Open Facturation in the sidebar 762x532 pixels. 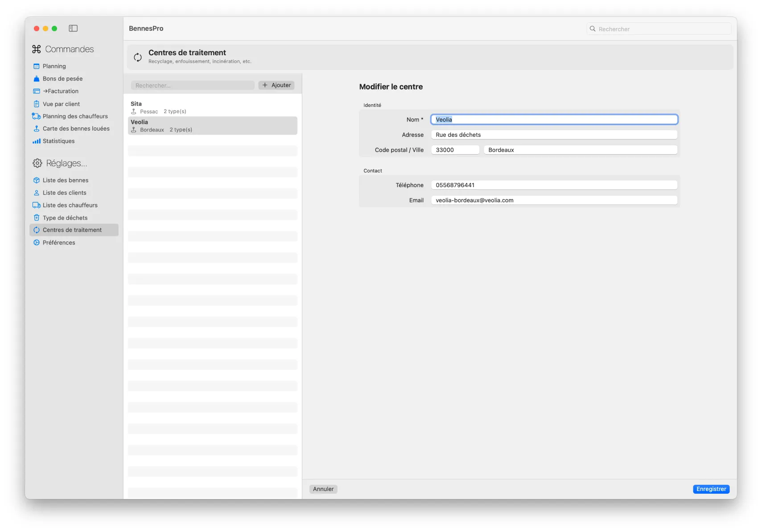click(x=61, y=91)
